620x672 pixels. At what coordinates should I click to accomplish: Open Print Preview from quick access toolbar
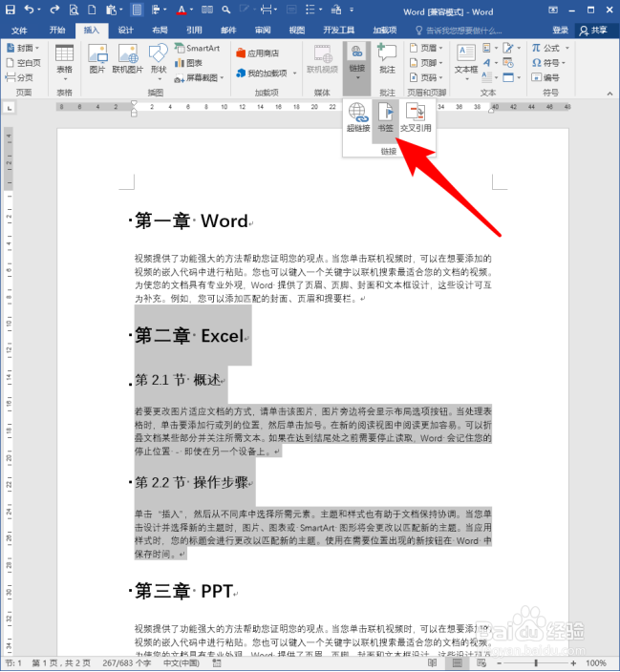[74, 10]
